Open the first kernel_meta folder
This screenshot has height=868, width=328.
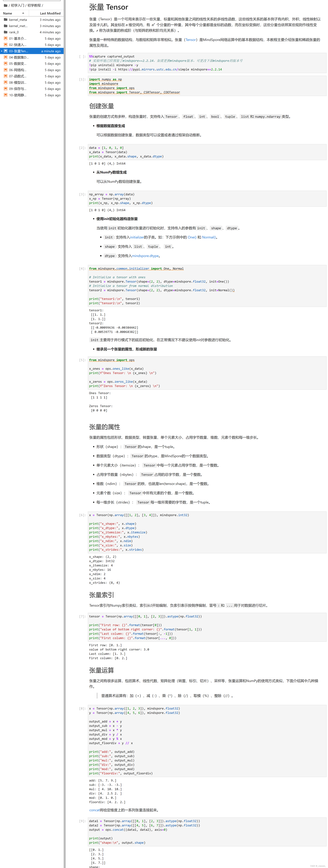click(x=18, y=20)
